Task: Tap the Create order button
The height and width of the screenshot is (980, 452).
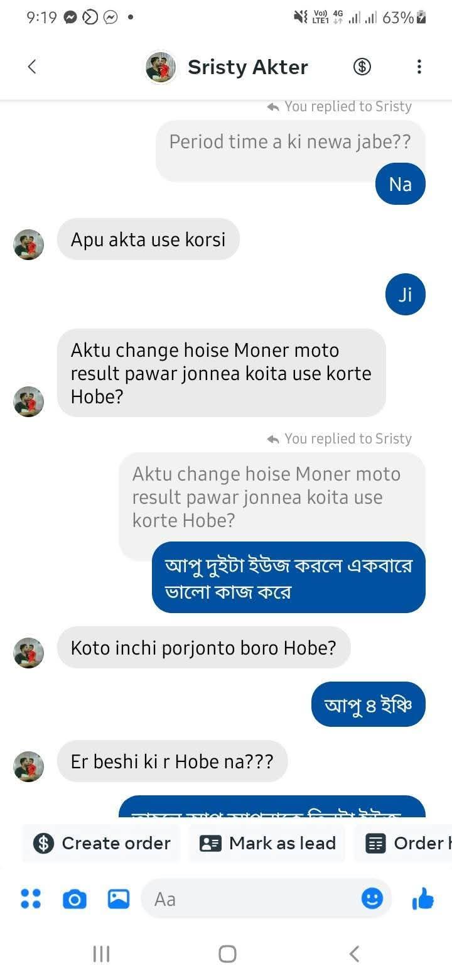Action: click(100, 843)
